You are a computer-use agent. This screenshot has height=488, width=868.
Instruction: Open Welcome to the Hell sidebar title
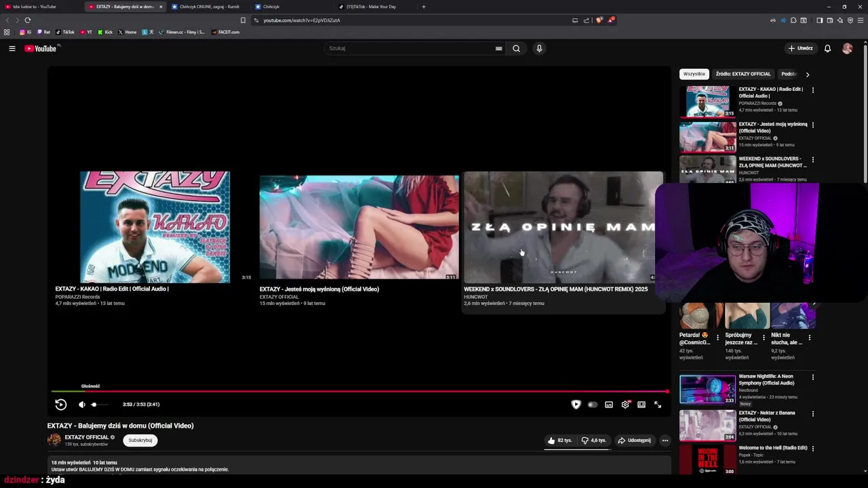pos(773,448)
